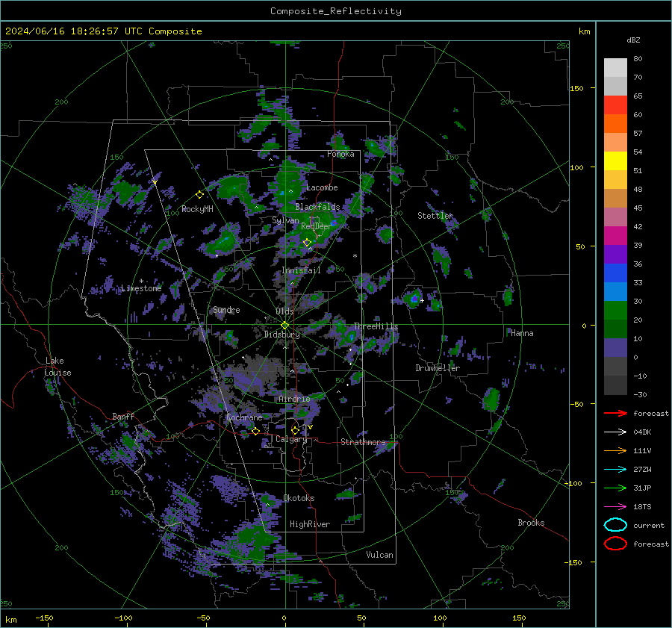Click the yellow diamond marker at Didsbury radar center
This screenshot has height=628, width=672.
coord(284,326)
